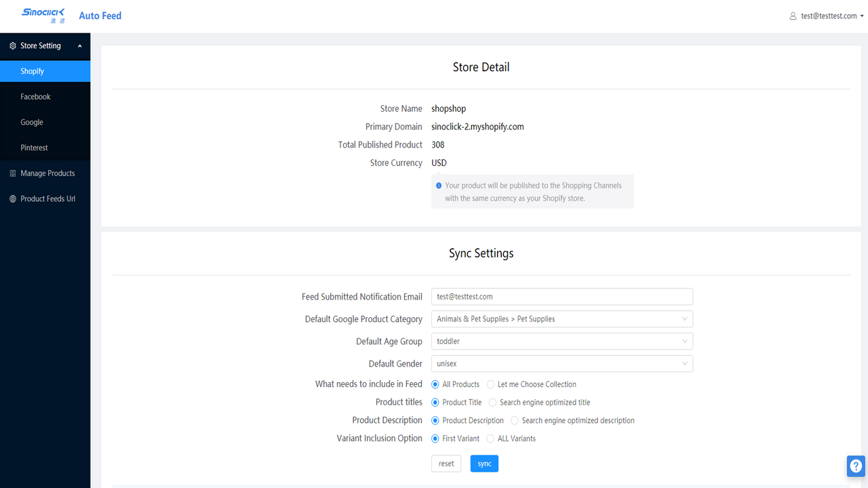Click the Sinoclick logo

pyautogui.click(x=43, y=15)
